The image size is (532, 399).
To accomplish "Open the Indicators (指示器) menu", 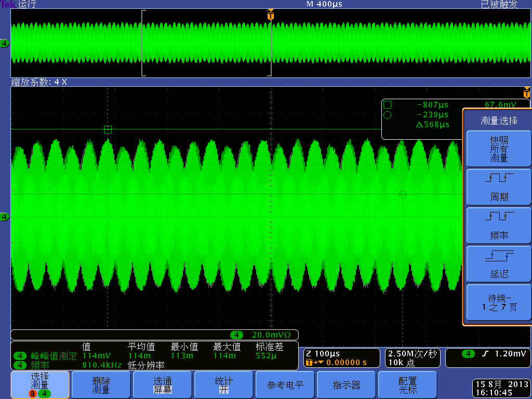I will (x=346, y=385).
